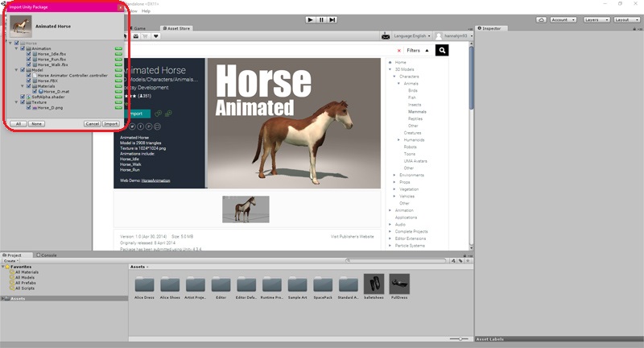Uncheck the Horse_Run.fbx checkbox
This screenshot has width=644, height=348.
(x=29, y=59)
